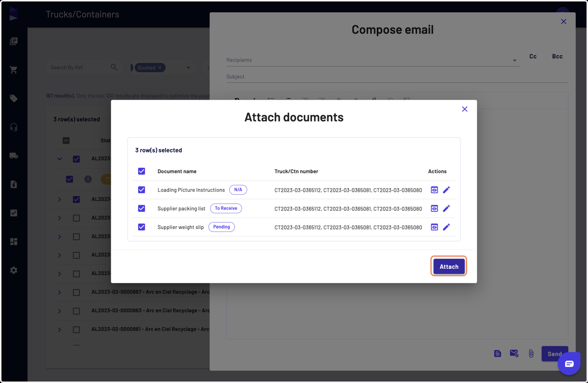The image size is (588, 383).
Task: Open the shopping cart sidebar section
Action: [x=14, y=70]
